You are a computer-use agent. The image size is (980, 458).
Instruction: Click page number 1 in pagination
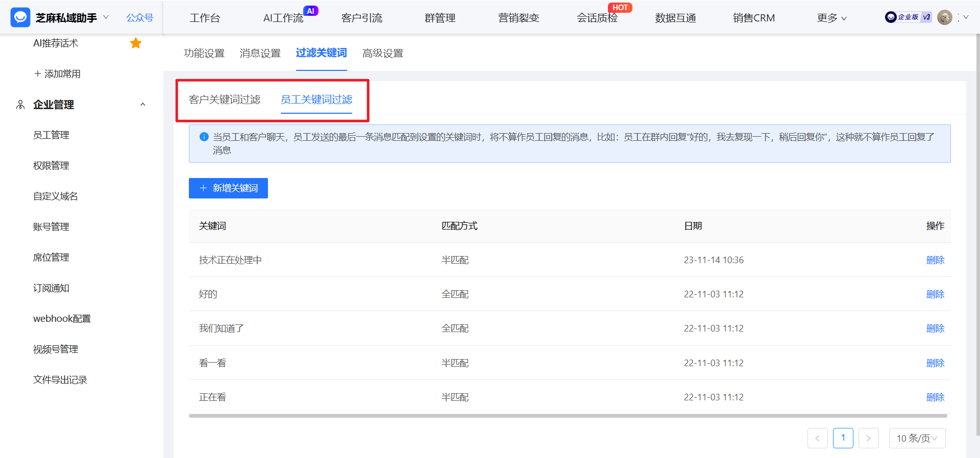(843, 438)
